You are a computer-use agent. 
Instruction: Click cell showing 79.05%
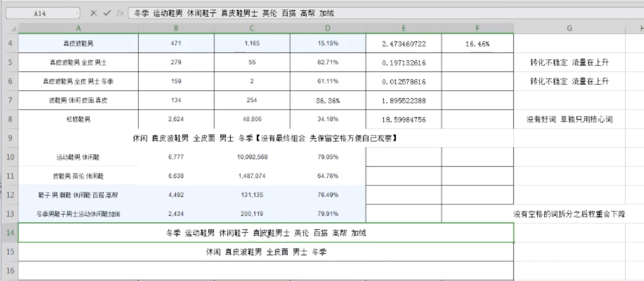[x=328, y=157]
